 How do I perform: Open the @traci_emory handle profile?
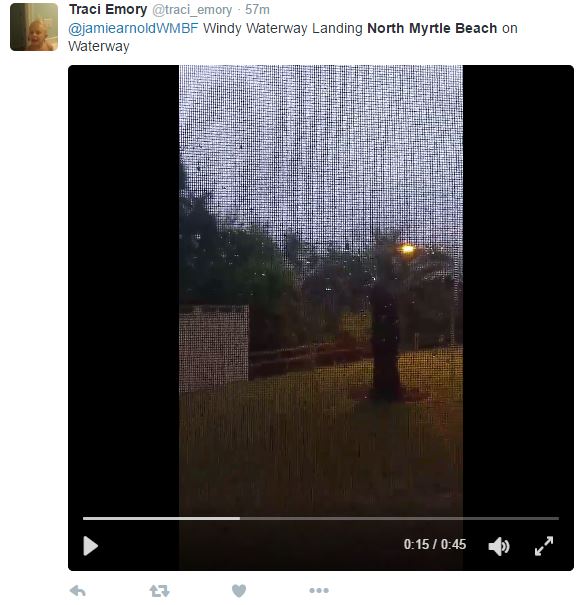point(192,10)
